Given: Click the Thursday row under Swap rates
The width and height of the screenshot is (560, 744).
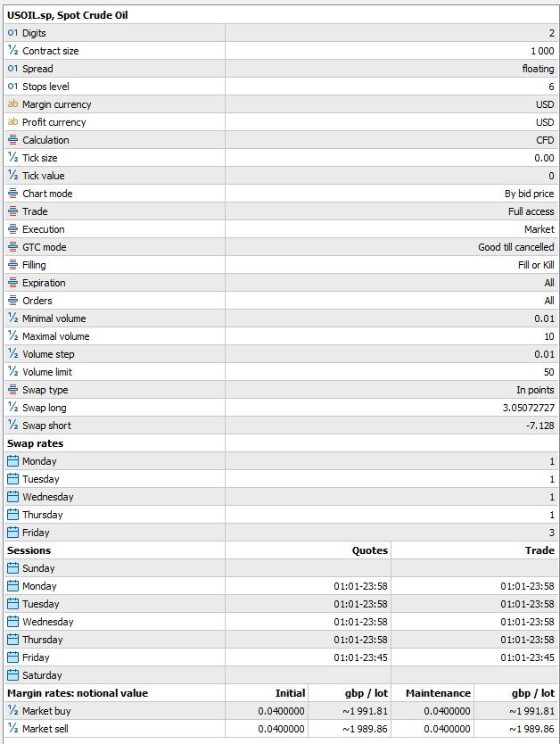Looking at the screenshot, I should tap(282, 515).
